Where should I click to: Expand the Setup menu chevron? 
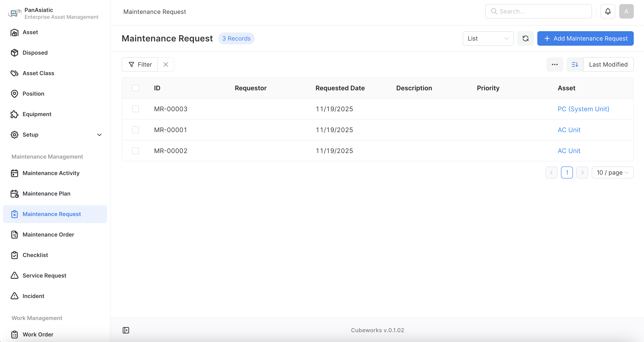[x=99, y=135]
